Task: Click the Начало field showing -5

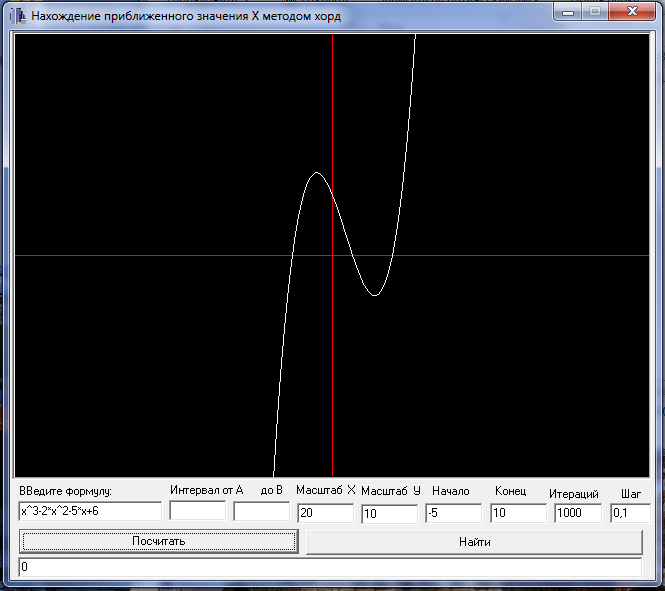Action: (x=454, y=513)
